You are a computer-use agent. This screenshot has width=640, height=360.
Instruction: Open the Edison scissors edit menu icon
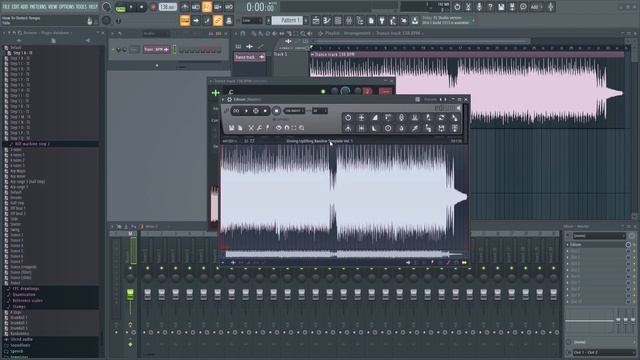(251, 128)
